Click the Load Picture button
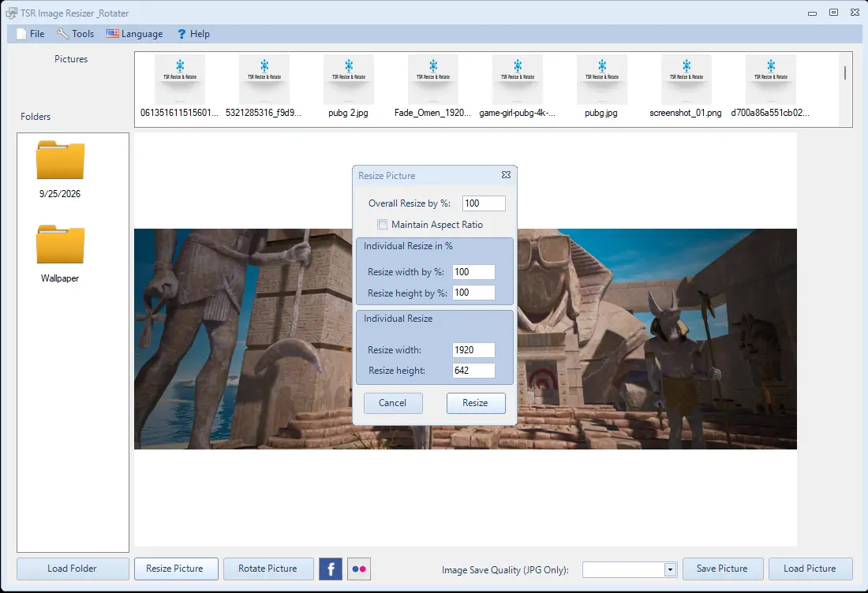This screenshot has height=593, width=868. [810, 569]
